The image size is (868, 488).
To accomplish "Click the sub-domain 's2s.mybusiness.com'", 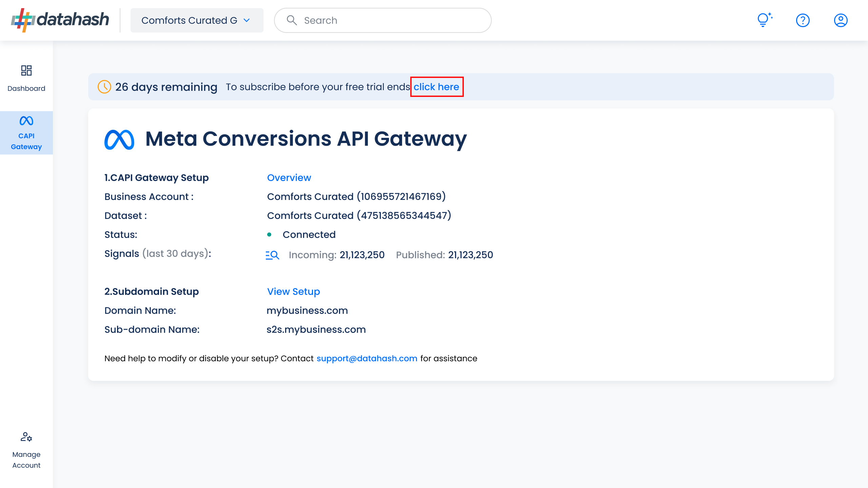I will click(x=316, y=329).
